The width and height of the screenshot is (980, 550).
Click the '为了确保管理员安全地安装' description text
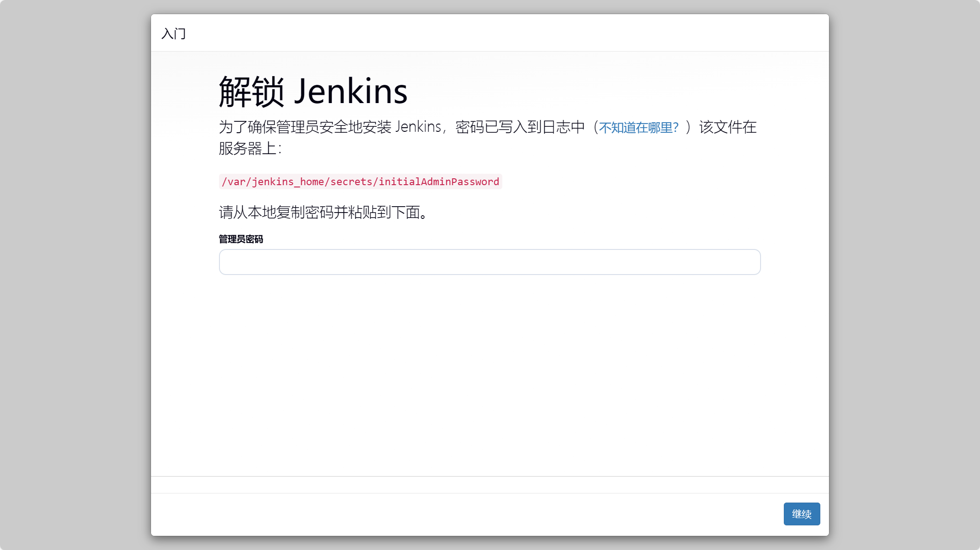click(x=305, y=127)
